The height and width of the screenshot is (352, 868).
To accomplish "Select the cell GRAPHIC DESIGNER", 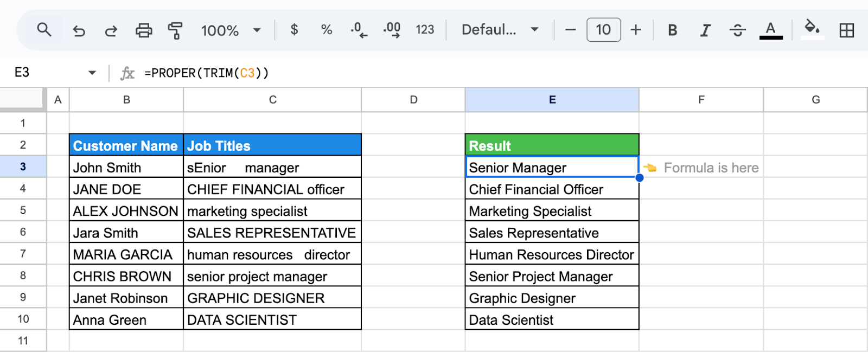I will pos(272,298).
